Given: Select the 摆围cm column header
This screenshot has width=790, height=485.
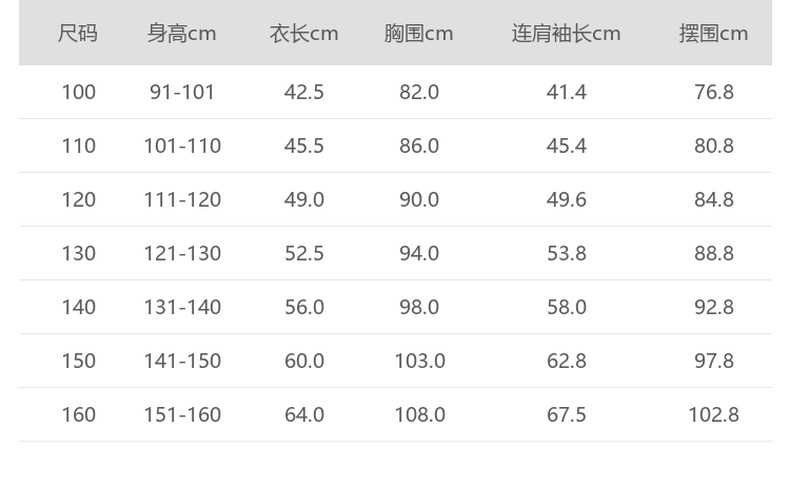Looking at the screenshot, I should (714, 33).
